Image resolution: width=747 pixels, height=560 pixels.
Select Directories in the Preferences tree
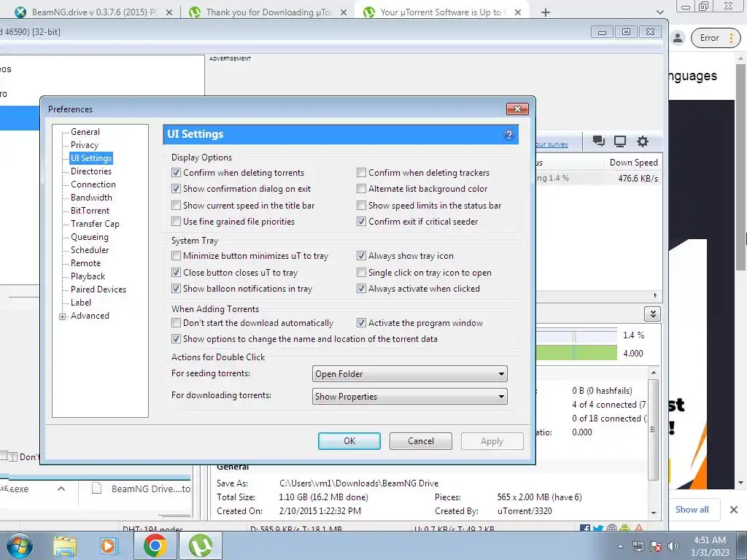click(x=91, y=171)
